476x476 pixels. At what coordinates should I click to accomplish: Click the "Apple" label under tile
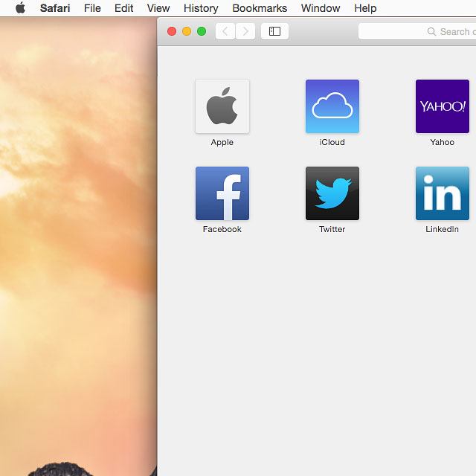pos(222,142)
